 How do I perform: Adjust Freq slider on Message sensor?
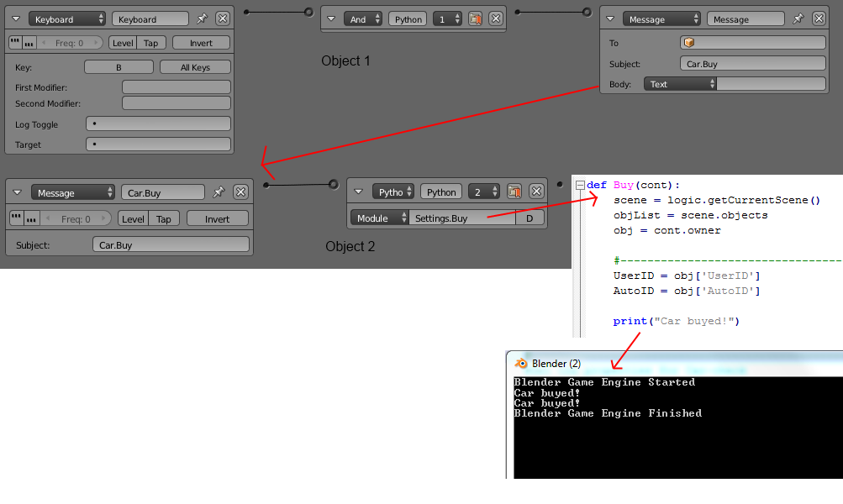(76, 218)
